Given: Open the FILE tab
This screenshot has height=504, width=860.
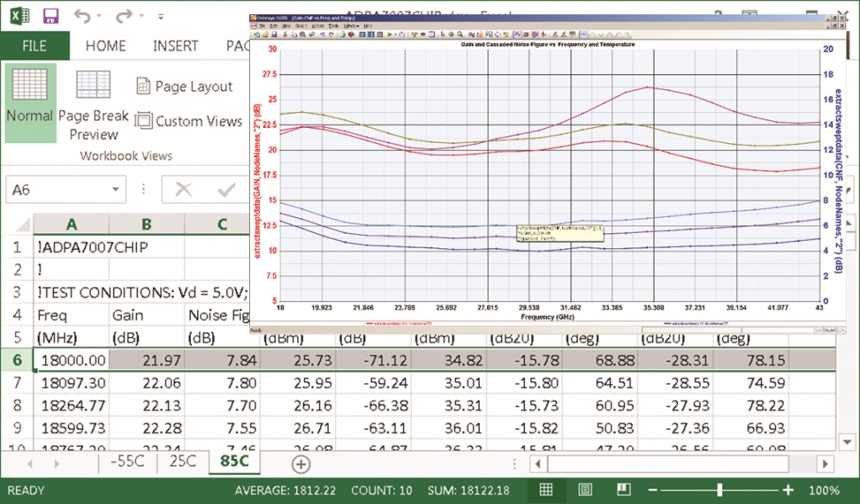Looking at the screenshot, I should coord(35,46).
